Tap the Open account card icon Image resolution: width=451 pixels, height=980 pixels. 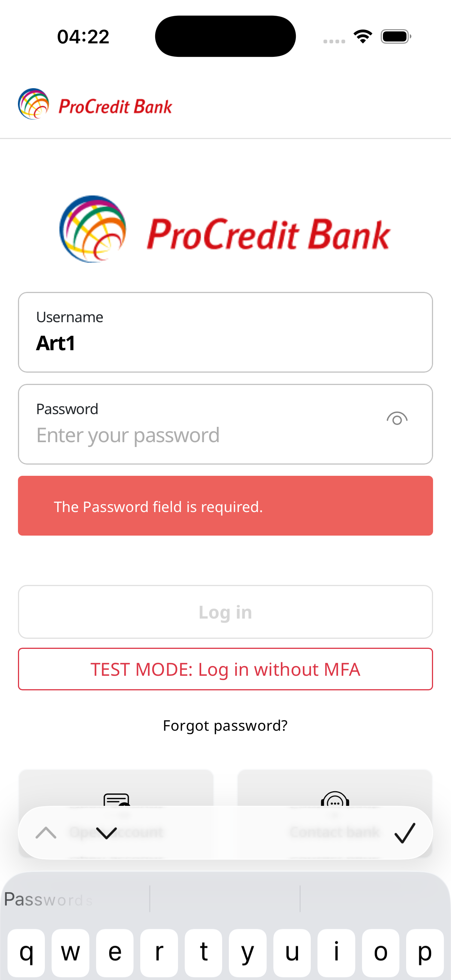tap(116, 799)
